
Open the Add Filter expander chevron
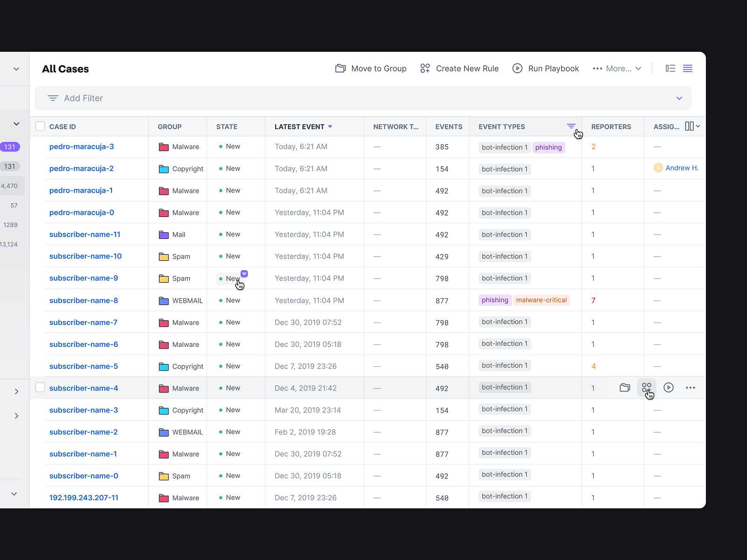(x=679, y=98)
